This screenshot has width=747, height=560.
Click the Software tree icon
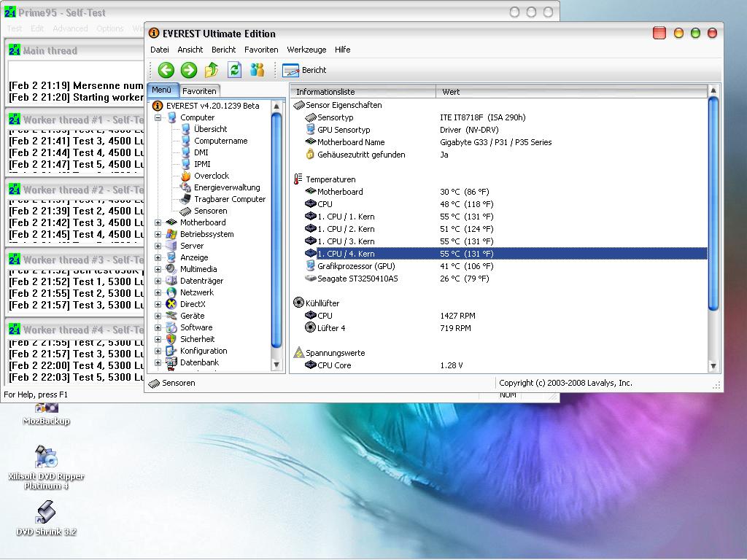(x=171, y=327)
